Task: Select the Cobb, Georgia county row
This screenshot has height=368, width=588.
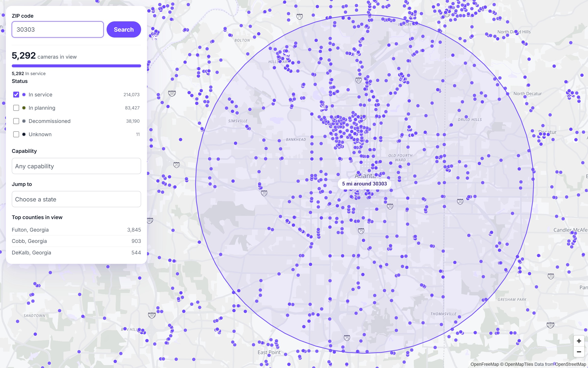Action: (76, 241)
